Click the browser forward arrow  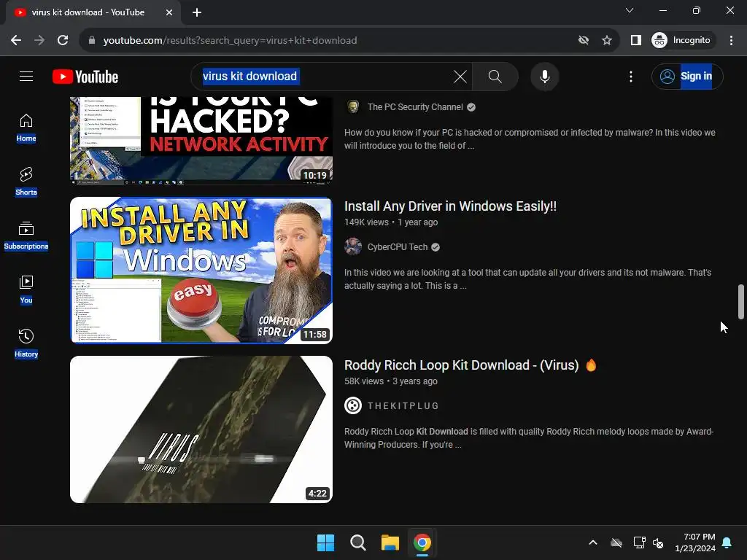[39, 40]
